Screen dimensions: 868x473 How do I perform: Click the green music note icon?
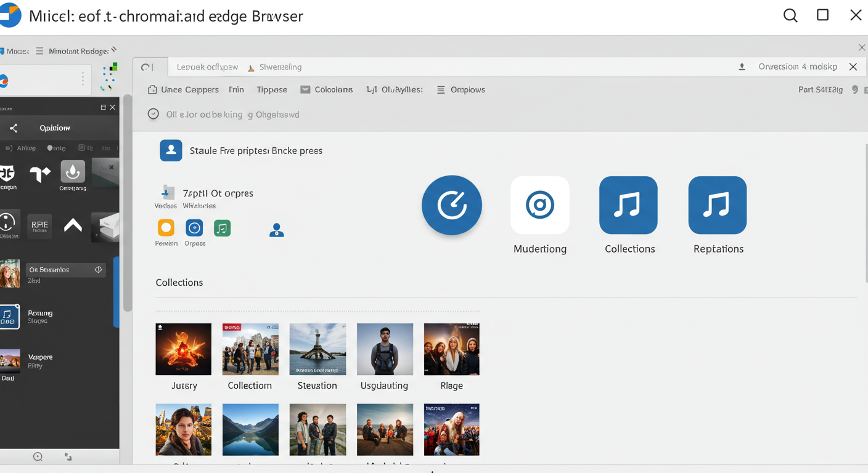click(x=222, y=228)
